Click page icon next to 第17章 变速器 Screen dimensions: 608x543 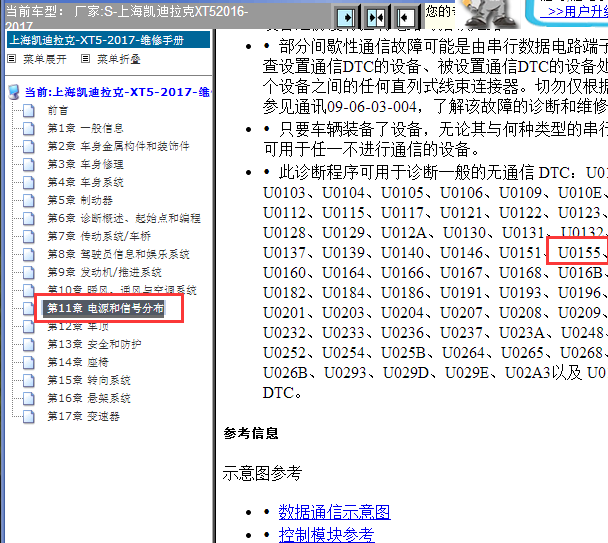pyautogui.click(x=29, y=416)
